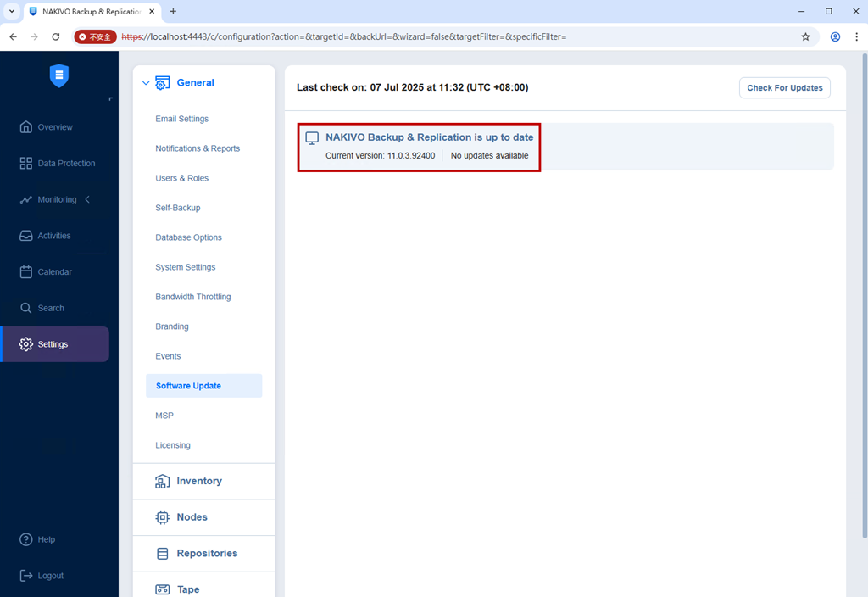Expand the Repositories settings section
The height and width of the screenshot is (597, 868).
(204, 553)
